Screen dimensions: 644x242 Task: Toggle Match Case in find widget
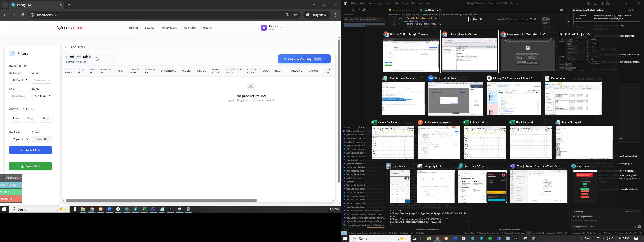tap(499, 19)
